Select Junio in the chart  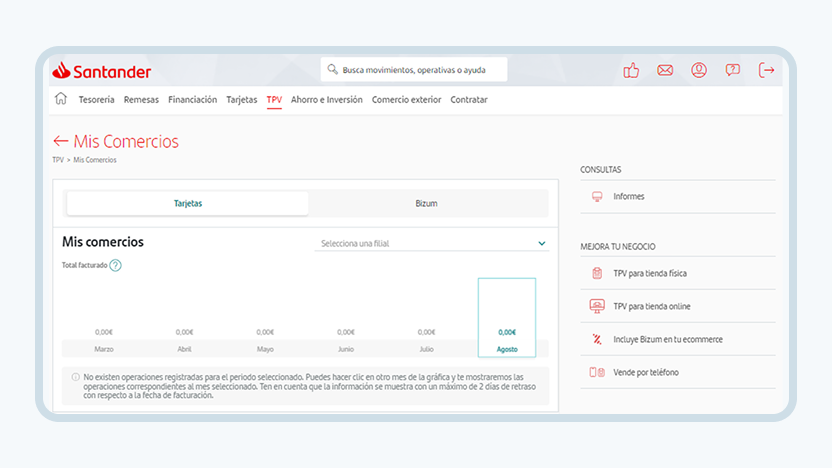click(x=346, y=349)
